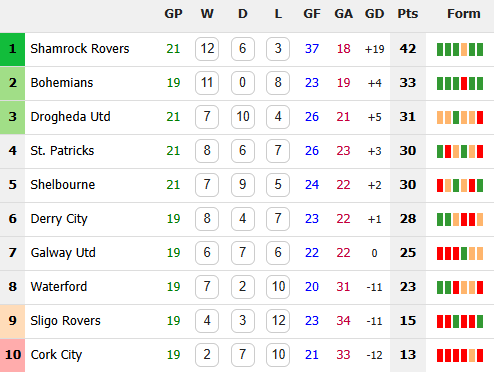Click Shamrock Rovers orange draw form bar
This screenshot has width=494, height=372.
(x=464, y=49)
